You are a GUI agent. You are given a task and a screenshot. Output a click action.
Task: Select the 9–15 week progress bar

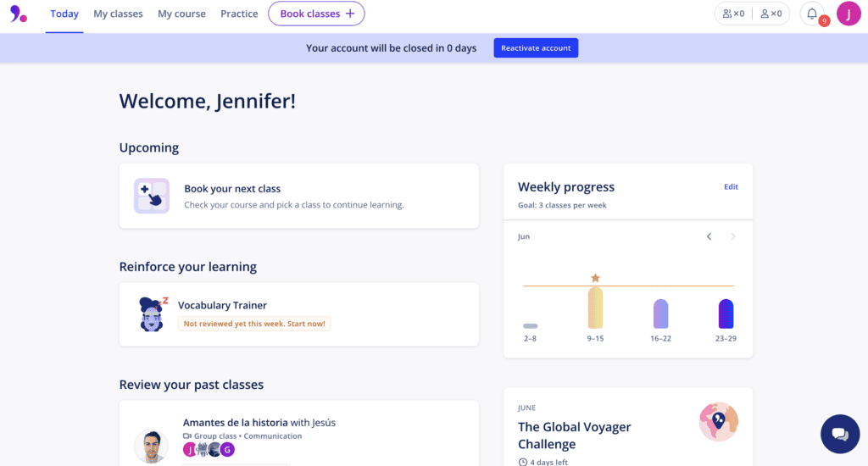pyautogui.click(x=595, y=308)
